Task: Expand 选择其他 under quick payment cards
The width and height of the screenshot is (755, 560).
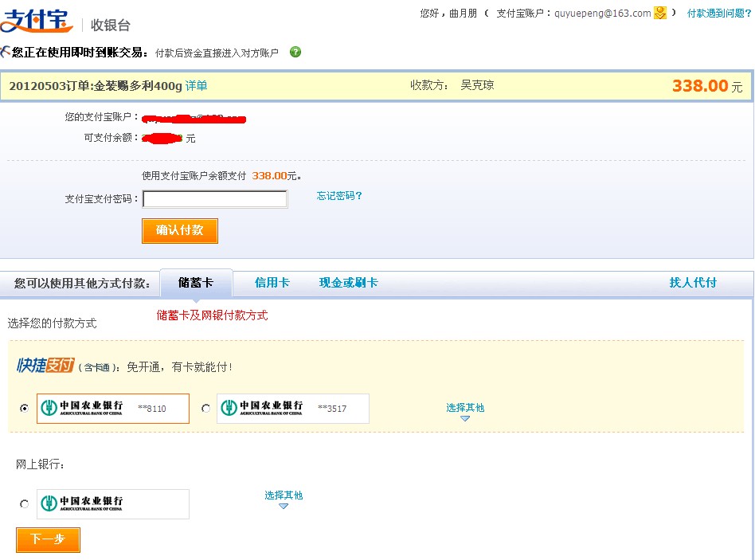Action: pos(464,411)
